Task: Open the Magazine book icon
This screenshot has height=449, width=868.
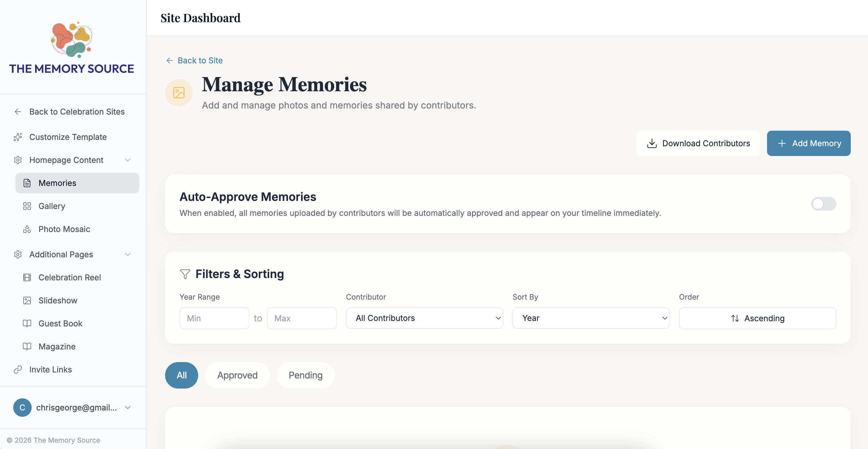Action: click(x=27, y=346)
